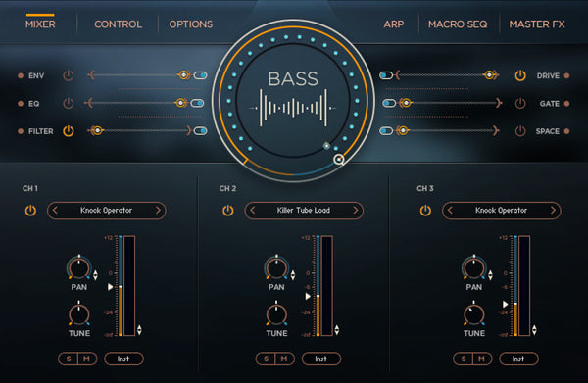Screen dimensions: 588x383
Task: Open the OPTIONS tab
Action: tap(191, 24)
